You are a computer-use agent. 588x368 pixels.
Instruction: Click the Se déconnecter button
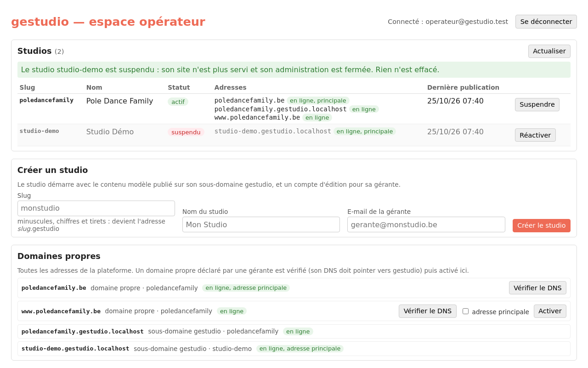pyautogui.click(x=546, y=22)
